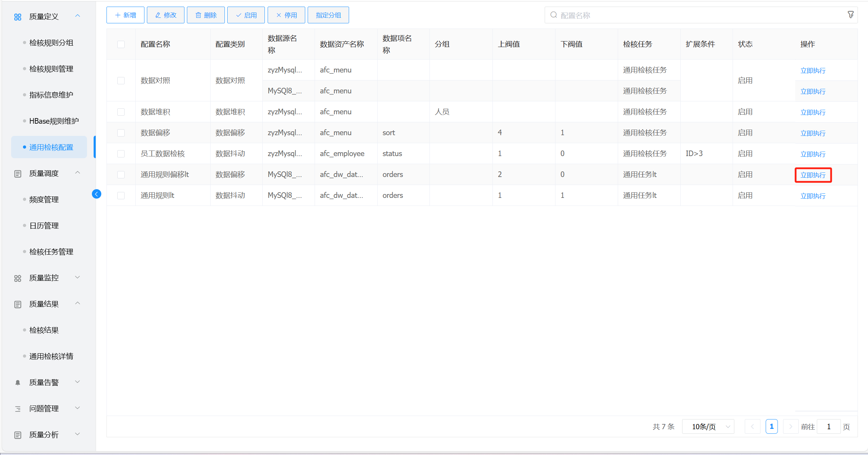This screenshot has height=455, width=868.
Task: Click the 质量告警 bell icon
Action: click(18, 383)
